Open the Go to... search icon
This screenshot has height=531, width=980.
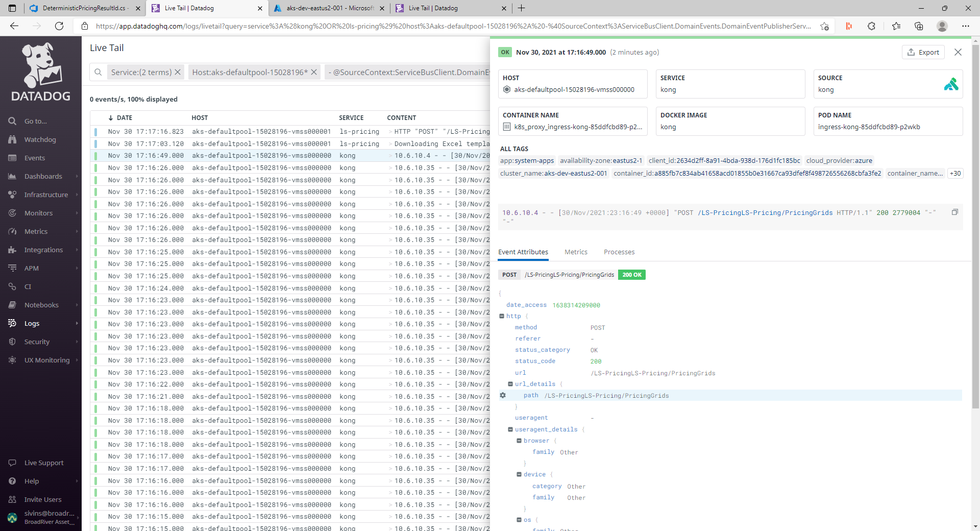12,121
